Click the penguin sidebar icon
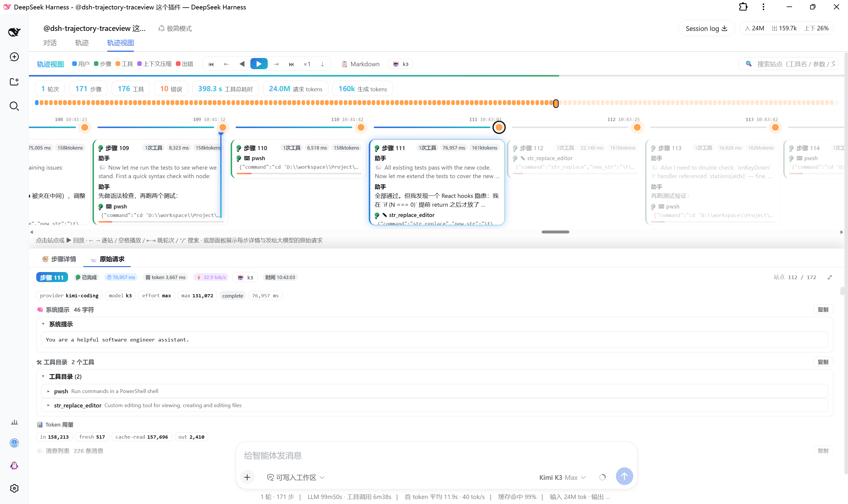The width and height of the screenshot is (848, 504). 14,465
